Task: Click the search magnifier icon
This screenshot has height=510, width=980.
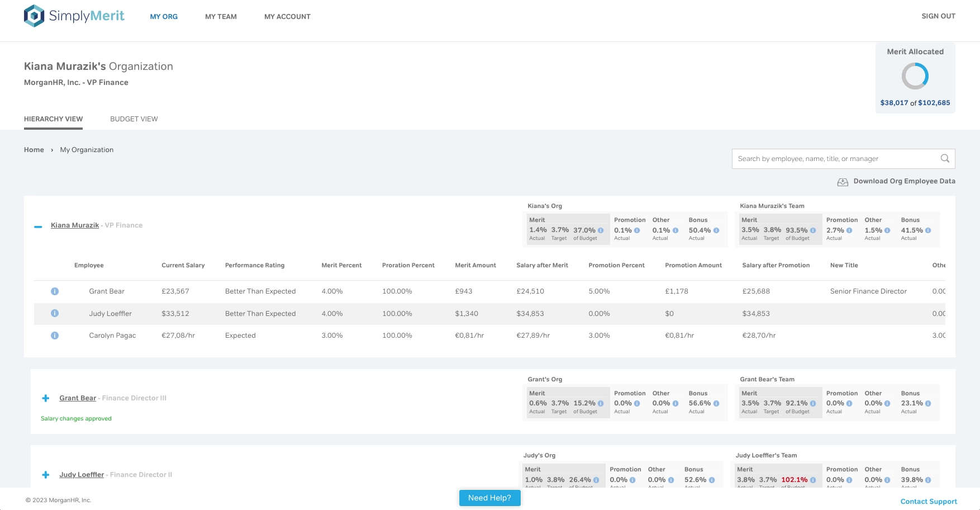Action: tap(945, 158)
